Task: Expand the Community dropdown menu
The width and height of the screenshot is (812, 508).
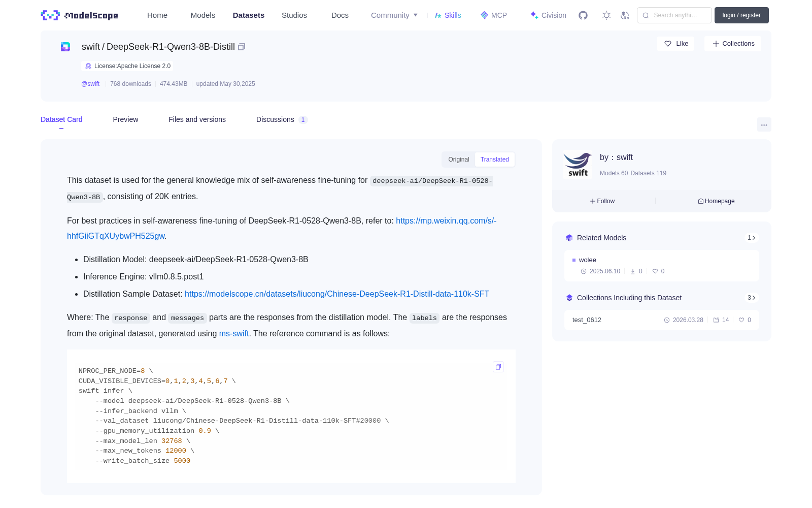Action: click(x=394, y=15)
